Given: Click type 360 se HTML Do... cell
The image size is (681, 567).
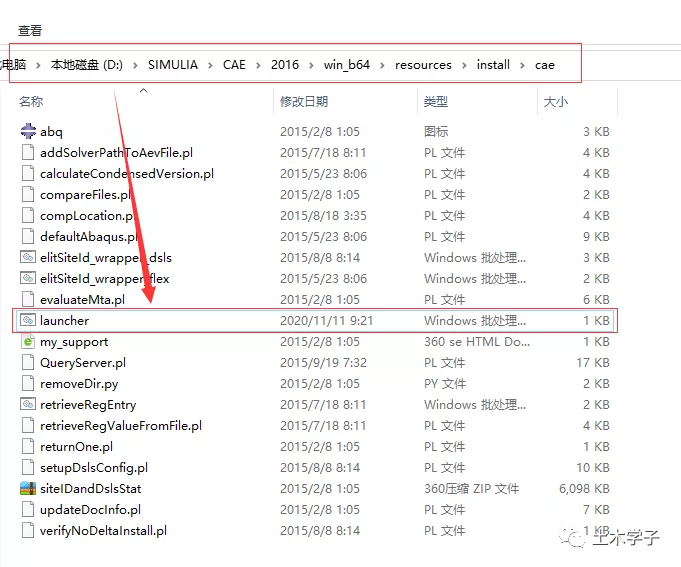Looking at the screenshot, I should click(476, 342).
